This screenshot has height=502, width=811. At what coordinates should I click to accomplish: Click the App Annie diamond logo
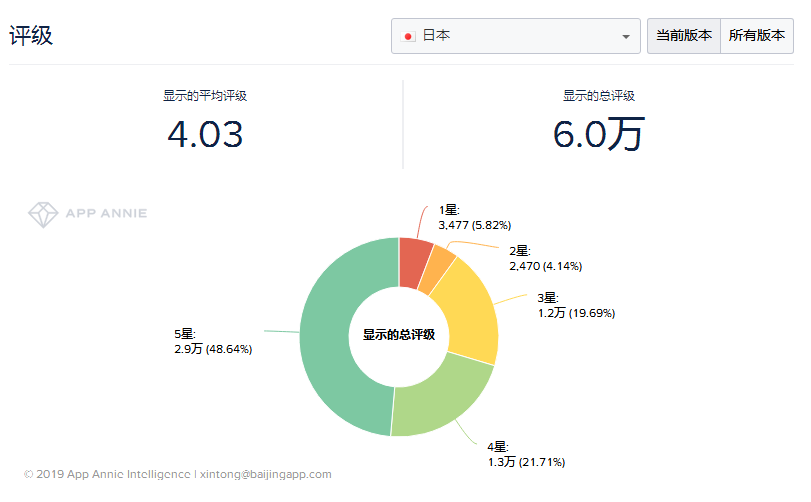point(43,213)
